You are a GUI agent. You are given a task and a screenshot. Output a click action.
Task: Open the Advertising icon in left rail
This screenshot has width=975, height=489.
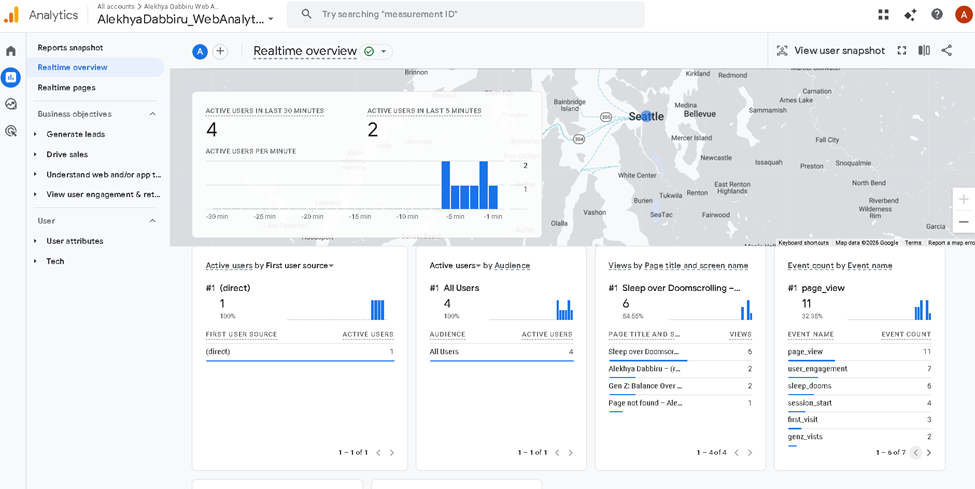[x=11, y=130]
